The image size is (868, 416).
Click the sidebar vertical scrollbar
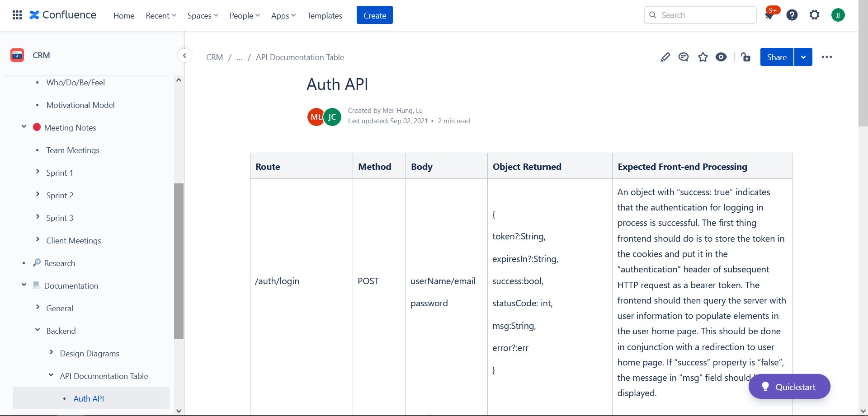click(179, 261)
